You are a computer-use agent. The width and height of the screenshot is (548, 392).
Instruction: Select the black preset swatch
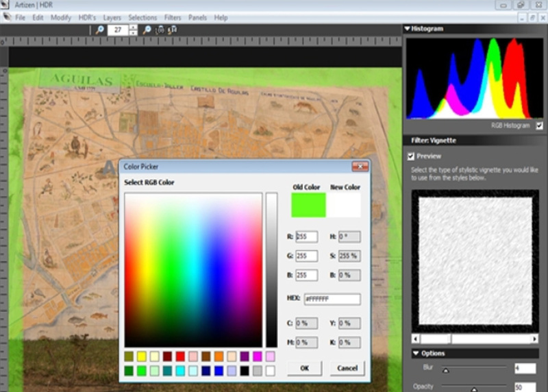(245, 371)
